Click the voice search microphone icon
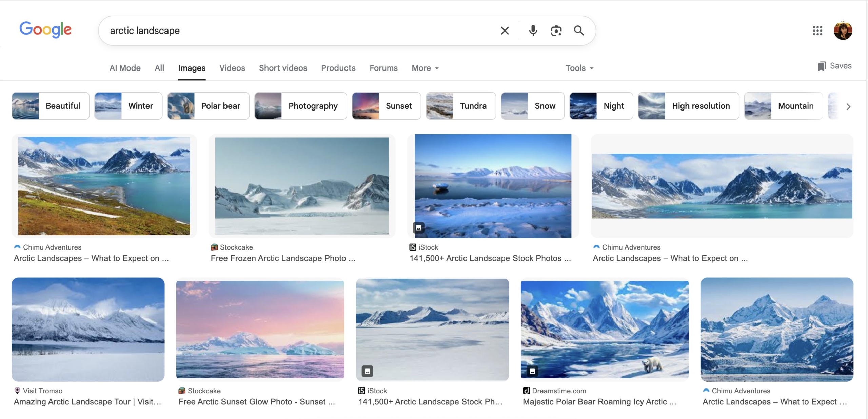The width and height of the screenshot is (868, 419). (533, 31)
